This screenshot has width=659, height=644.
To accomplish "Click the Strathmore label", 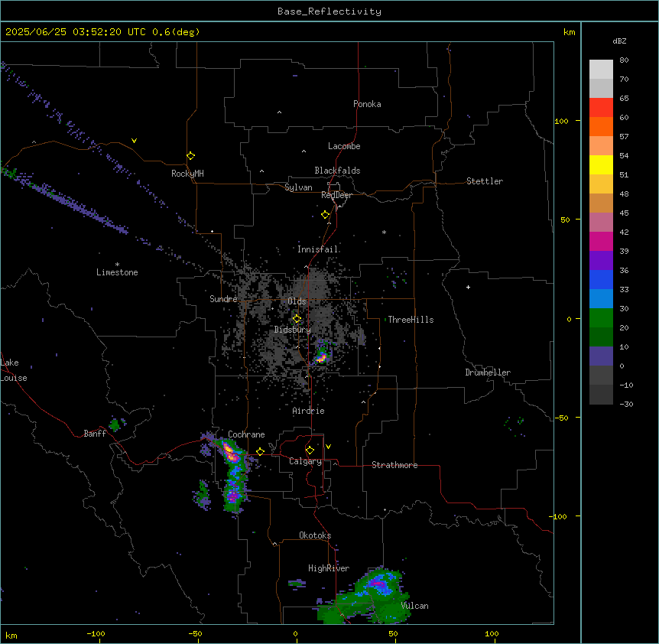I will pyautogui.click(x=394, y=465).
